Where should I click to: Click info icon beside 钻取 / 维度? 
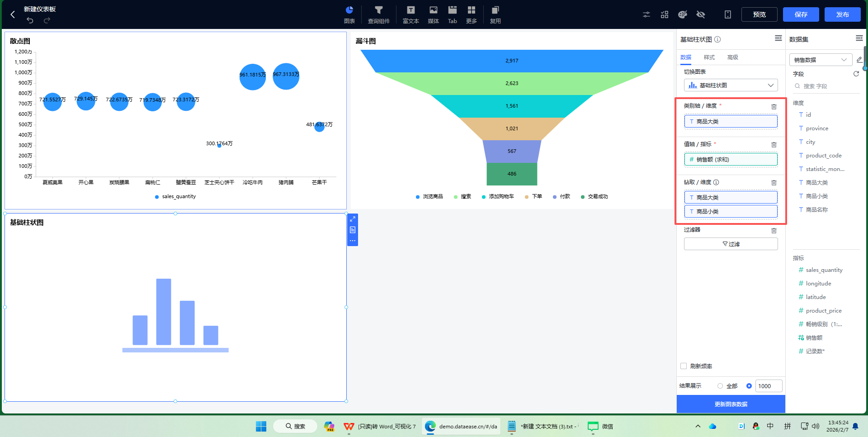(716, 182)
